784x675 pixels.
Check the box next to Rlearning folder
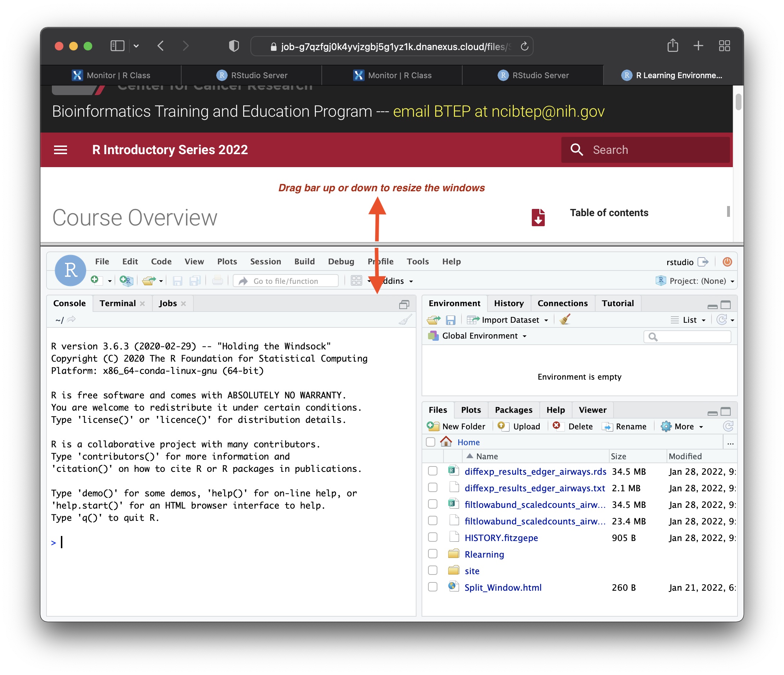point(432,554)
